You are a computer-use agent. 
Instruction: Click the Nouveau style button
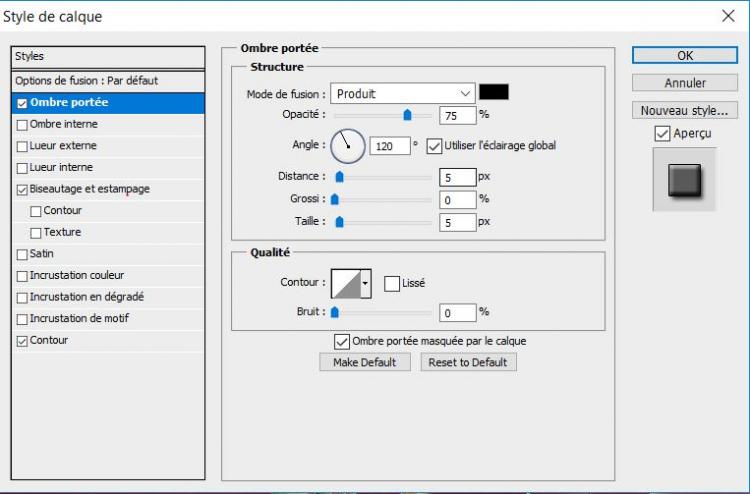click(685, 110)
